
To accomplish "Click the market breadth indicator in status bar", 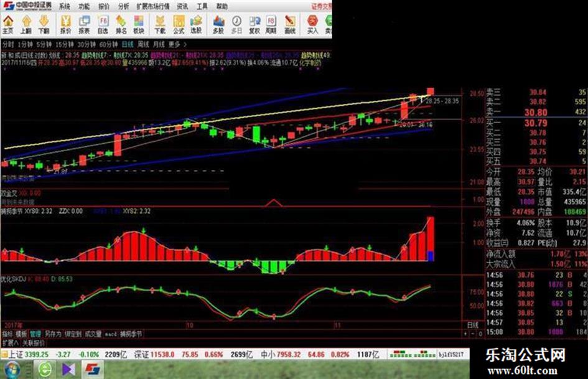I will click(413, 354).
